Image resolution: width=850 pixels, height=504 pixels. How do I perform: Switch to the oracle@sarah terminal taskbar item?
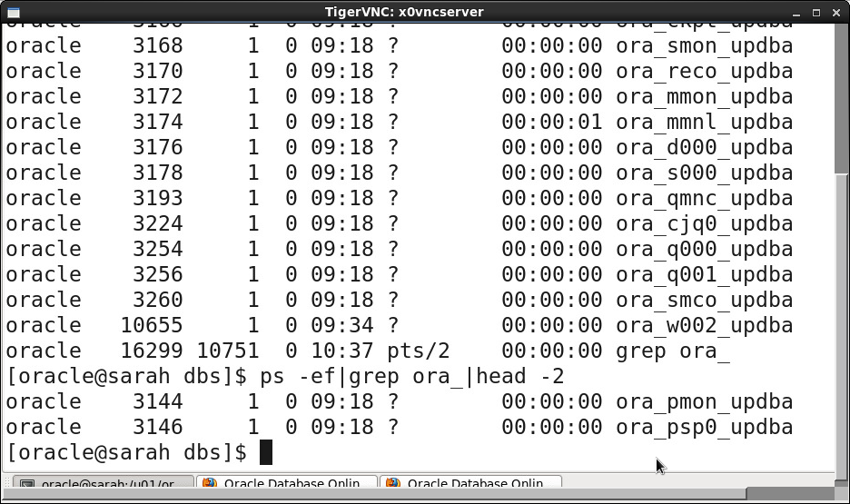(104, 482)
